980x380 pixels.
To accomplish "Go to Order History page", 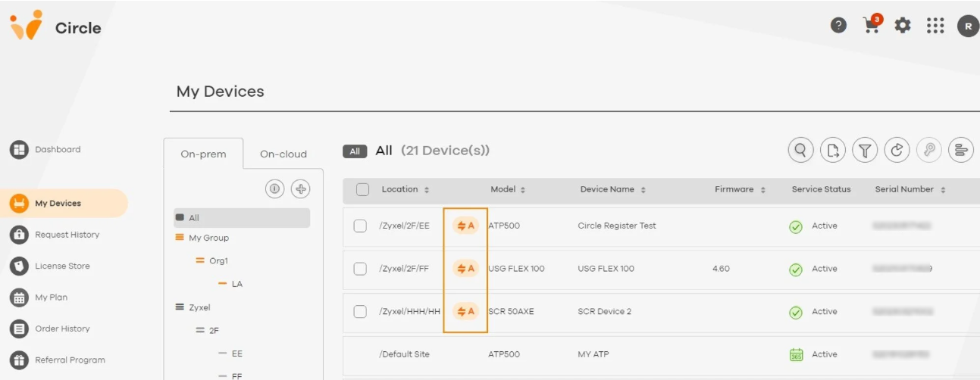I will (62, 329).
